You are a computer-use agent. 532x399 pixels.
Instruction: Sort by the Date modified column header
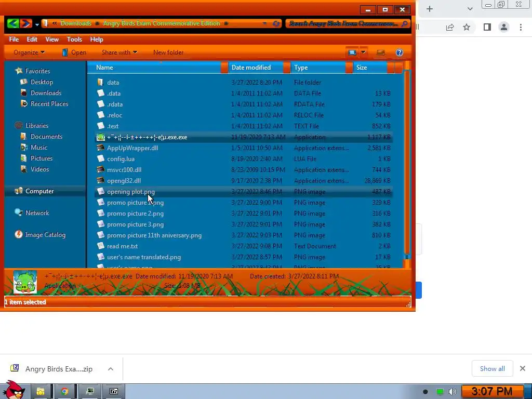[x=257, y=68]
